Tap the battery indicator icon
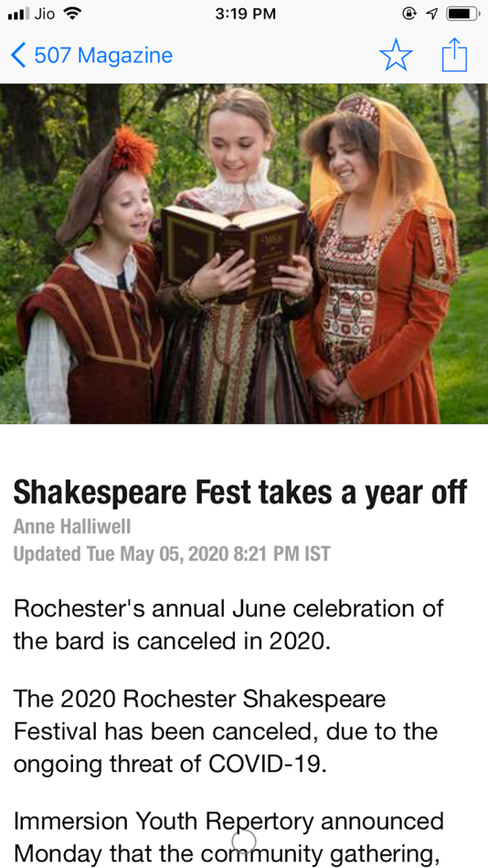Viewport: 488px width, 868px height. pos(463,14)
